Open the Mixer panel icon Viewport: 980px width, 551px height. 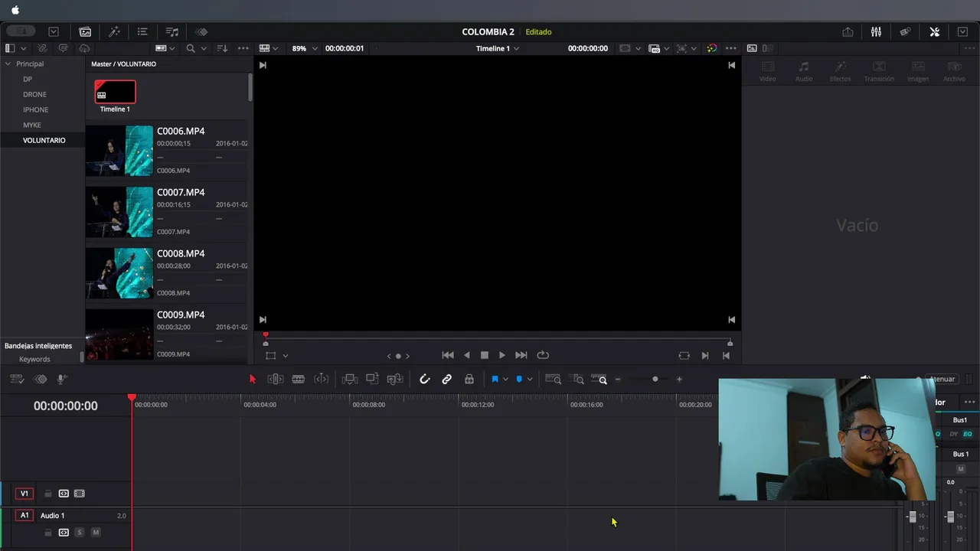point(876,31)
